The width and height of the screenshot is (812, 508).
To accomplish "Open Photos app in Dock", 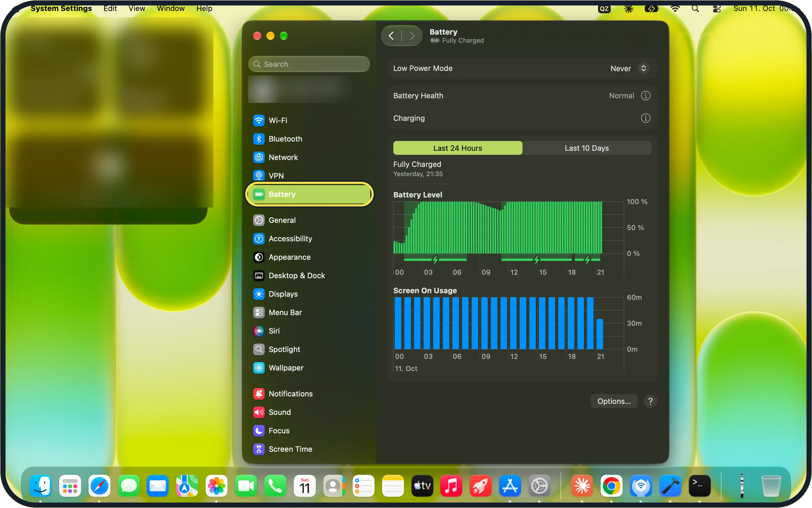I will pos(216,486).
